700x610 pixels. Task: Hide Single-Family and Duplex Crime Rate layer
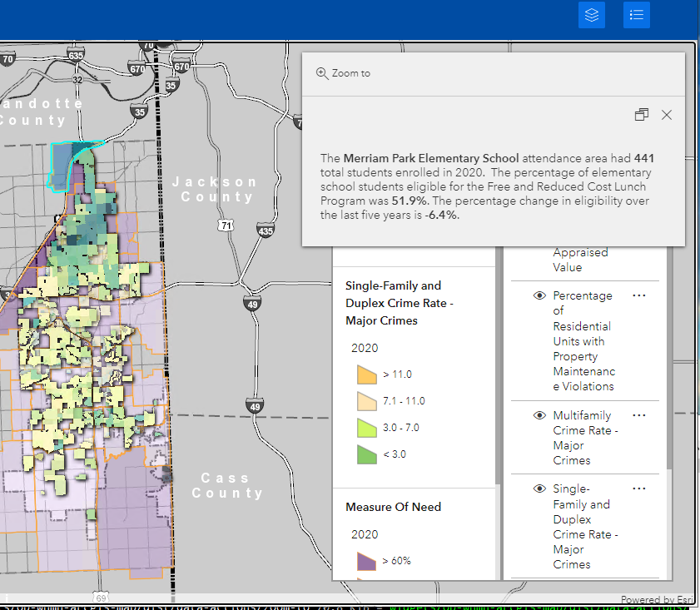click(x=539, y=488)
